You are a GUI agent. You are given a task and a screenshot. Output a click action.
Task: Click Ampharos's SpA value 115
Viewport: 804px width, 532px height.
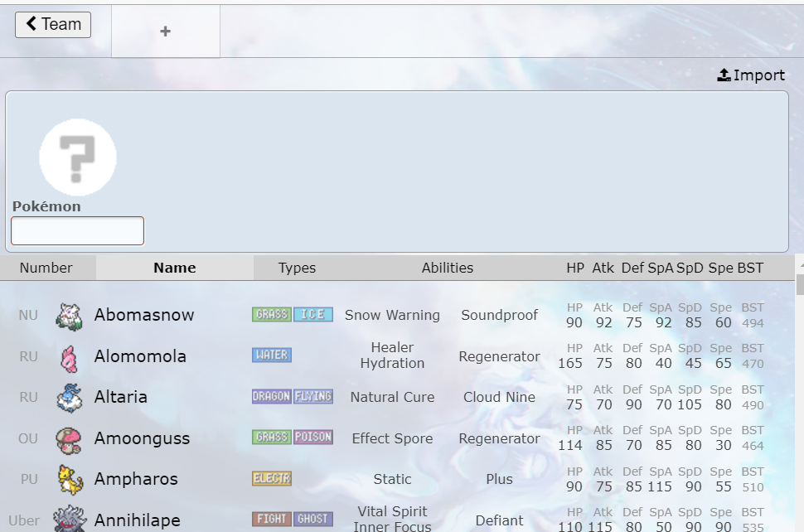pos(660,486)
